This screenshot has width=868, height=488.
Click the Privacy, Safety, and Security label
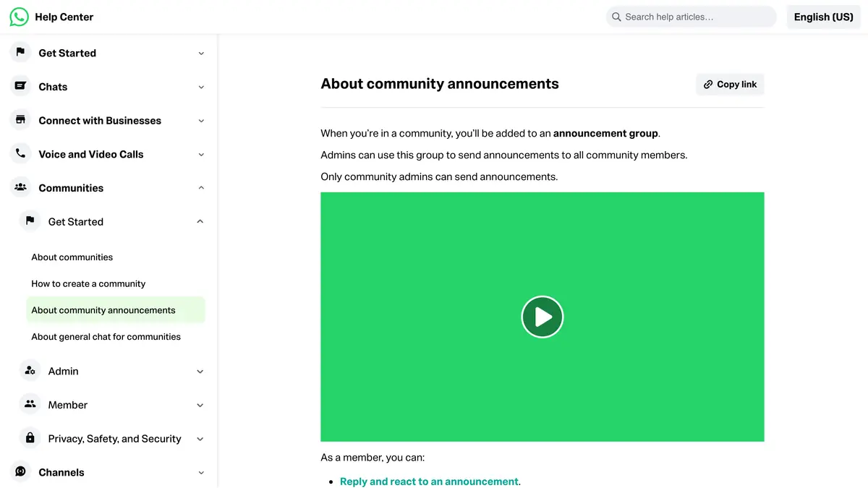tap(115, 439)
